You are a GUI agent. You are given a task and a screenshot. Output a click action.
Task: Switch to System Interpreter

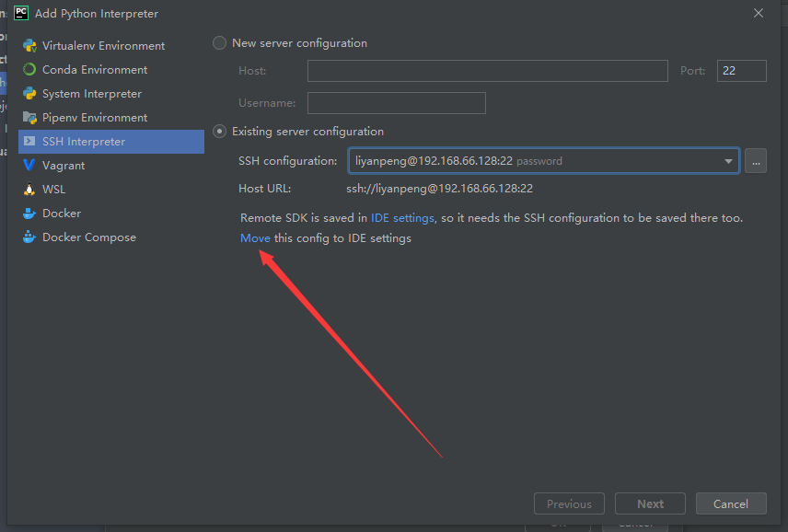(111, 94)
